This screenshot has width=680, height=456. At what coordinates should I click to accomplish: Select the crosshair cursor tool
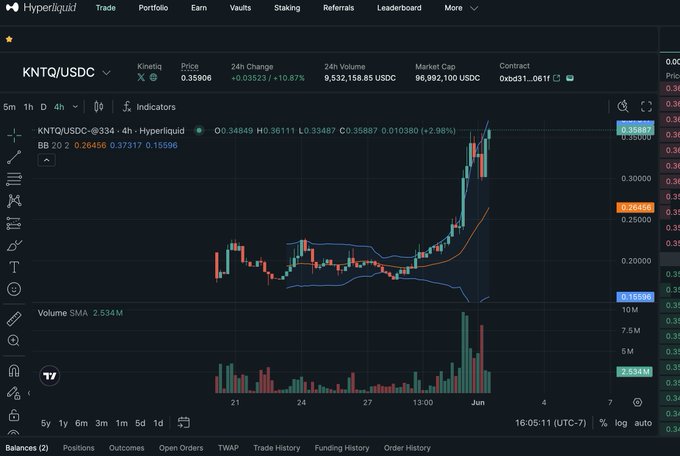pyautogui.click(x=14, y=135)
